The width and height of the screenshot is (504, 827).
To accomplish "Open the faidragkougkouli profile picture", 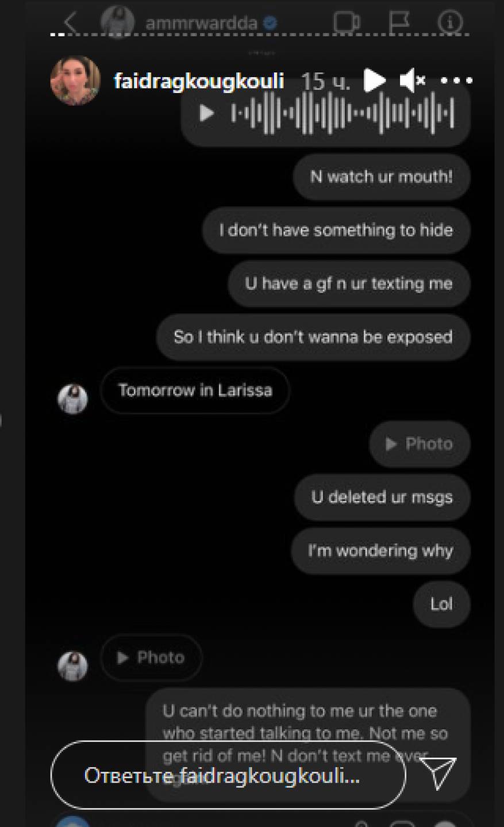I will (75, 81).
